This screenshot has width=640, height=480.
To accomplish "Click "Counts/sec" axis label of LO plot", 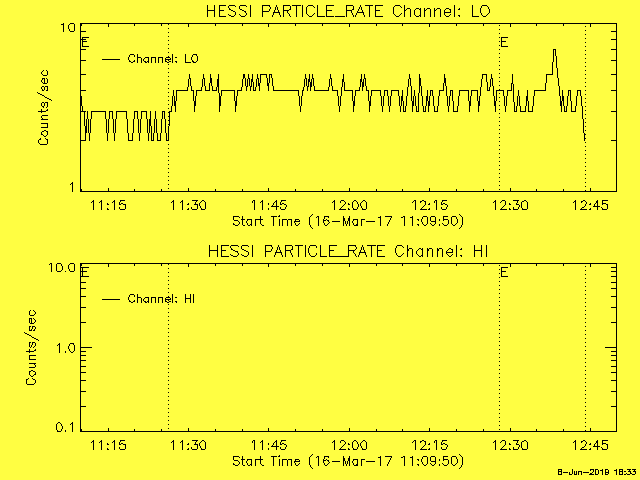I will click(43, 107).
